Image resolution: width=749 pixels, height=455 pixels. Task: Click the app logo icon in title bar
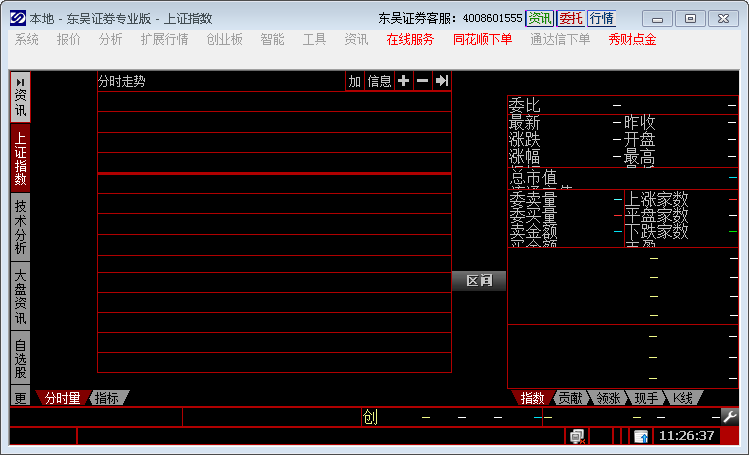pos(17,18)
